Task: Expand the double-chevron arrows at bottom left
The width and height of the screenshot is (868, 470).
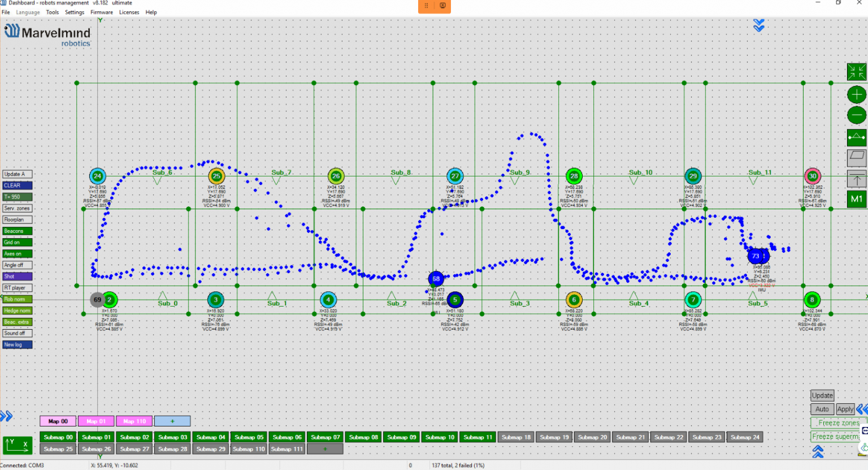Action: coord(7,416)
